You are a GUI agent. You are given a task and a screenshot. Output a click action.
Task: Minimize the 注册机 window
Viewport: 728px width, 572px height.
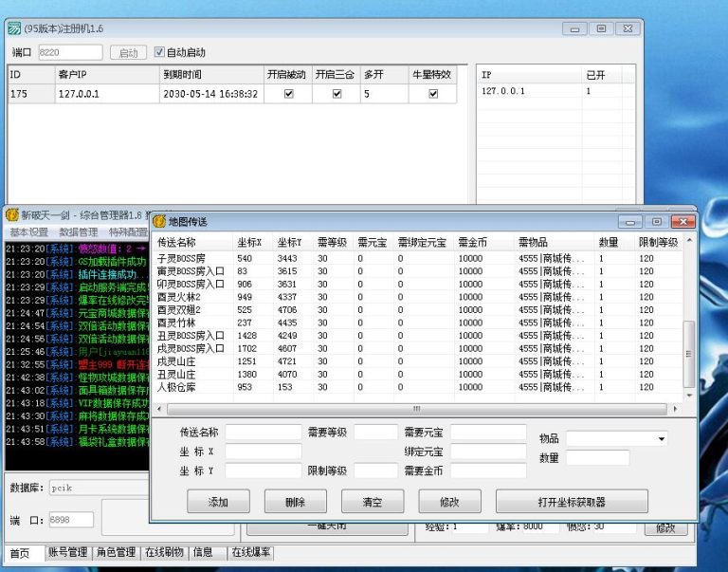pos(573,28)
